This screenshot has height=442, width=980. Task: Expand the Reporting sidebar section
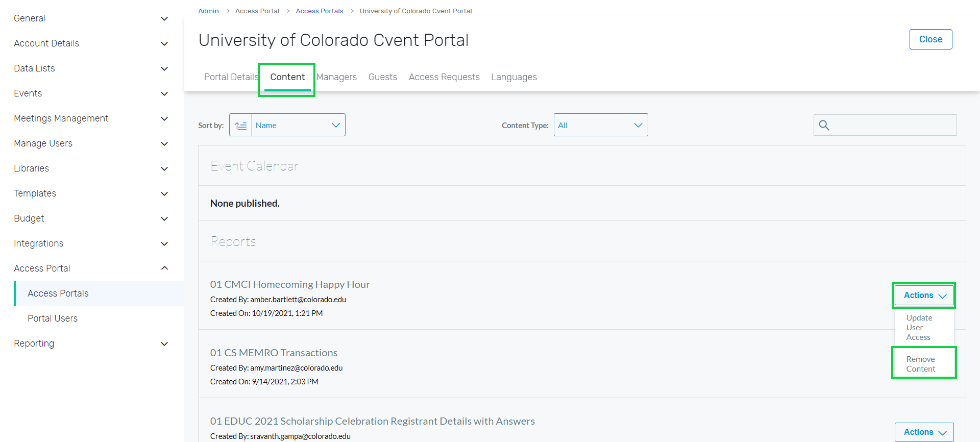92,343
